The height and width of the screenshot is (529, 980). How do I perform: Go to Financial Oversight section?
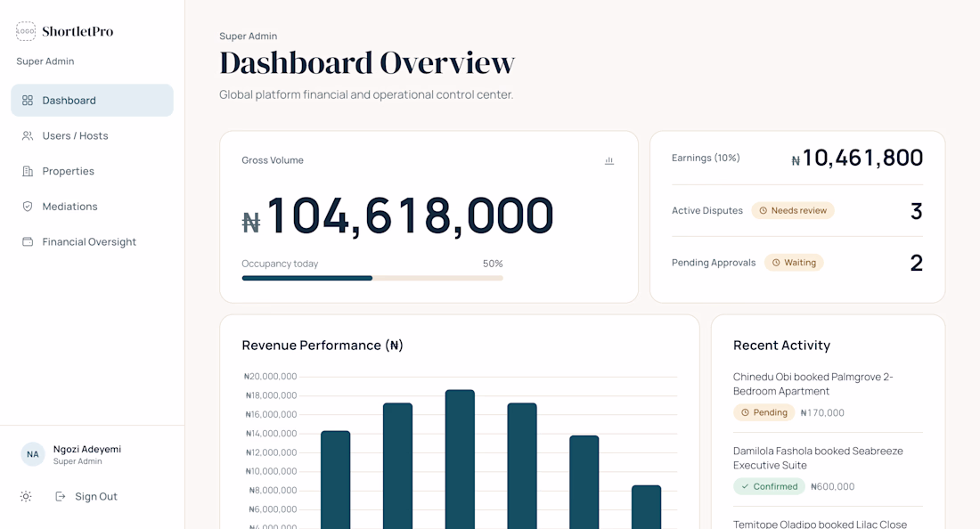92,241
